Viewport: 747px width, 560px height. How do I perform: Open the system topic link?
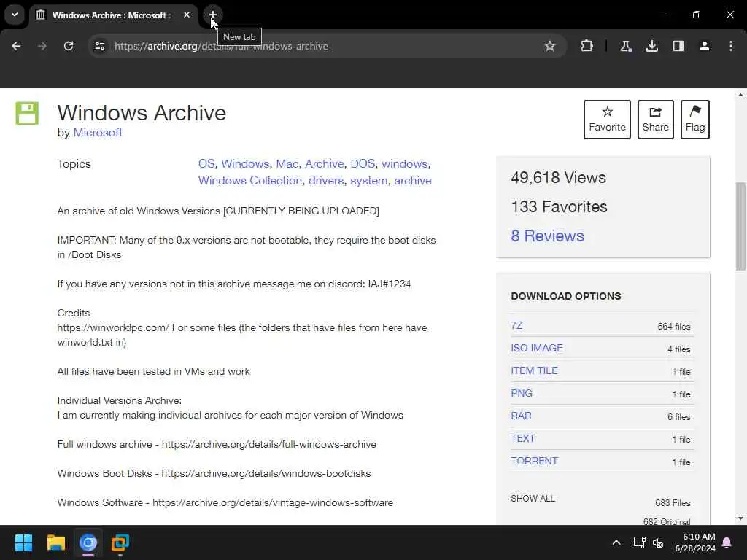(368, 181)
